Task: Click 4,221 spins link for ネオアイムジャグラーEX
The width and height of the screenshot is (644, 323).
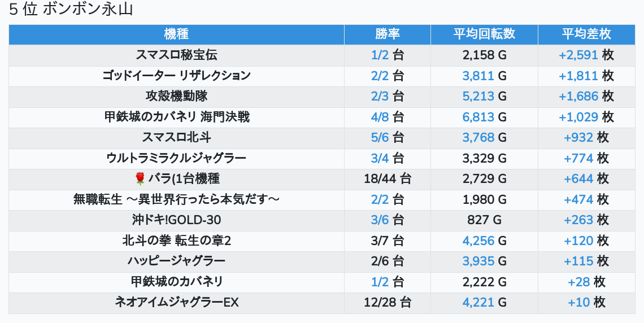Action: 478,303
